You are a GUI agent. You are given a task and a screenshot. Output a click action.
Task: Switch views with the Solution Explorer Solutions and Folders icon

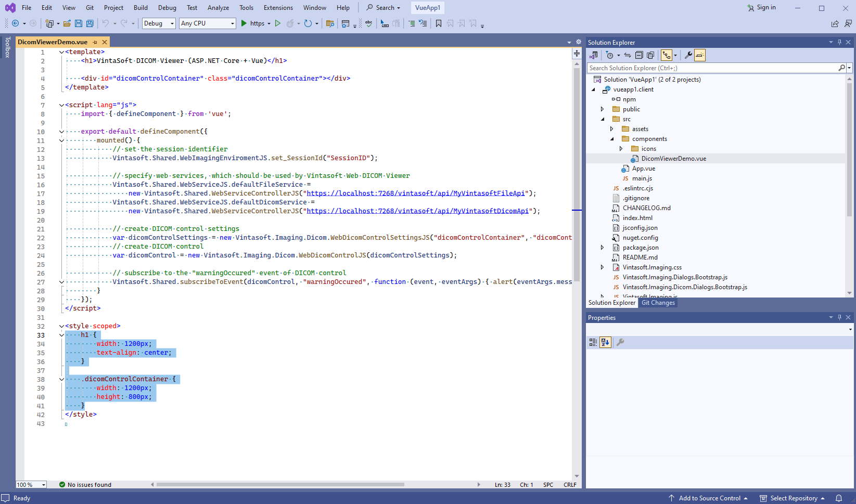pyautogui.click(x=593, y=55)
